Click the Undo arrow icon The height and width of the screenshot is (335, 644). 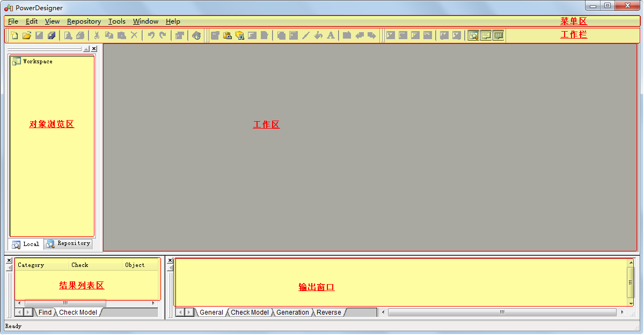[x=151, y=35]
